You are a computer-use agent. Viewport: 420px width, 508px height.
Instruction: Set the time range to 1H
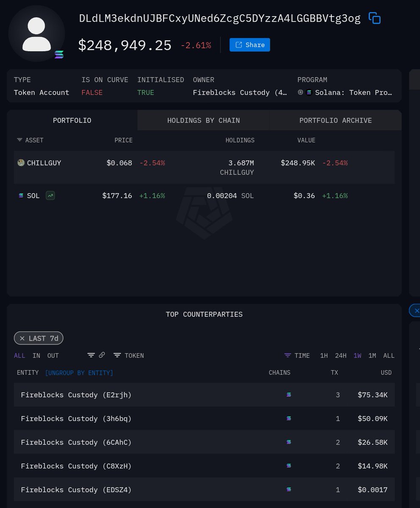[324, 356]
